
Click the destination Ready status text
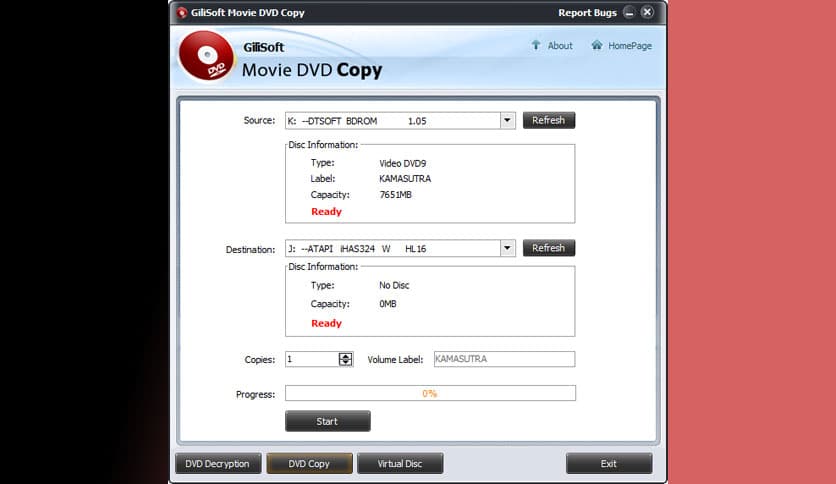coord(326,323)
